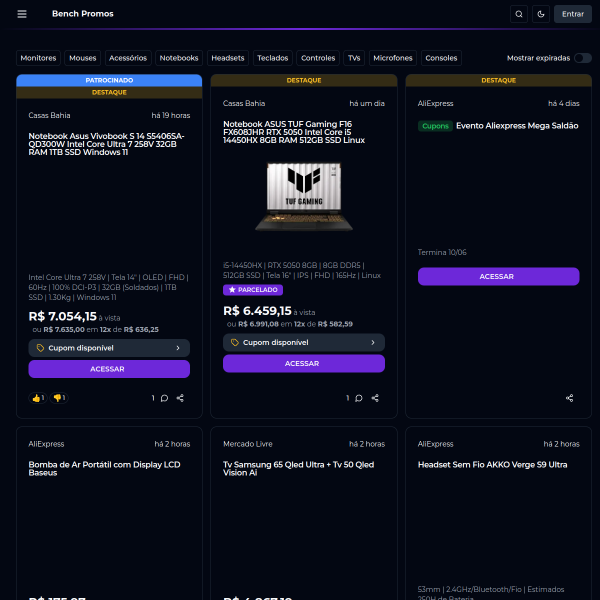Expand Cupom disponível on Vivobook card
Screen dimensions: 600x600
109,348
